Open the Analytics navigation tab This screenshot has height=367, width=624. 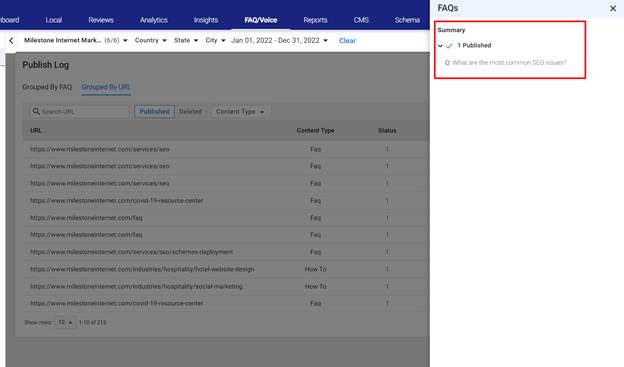[154, 20]
